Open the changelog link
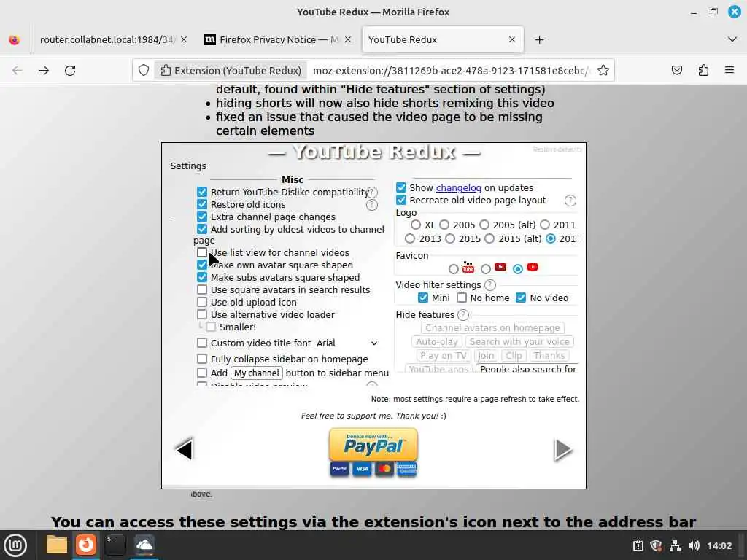Viewport: 747px width, 560px height. pyautogui.click(x=458, y=187)
